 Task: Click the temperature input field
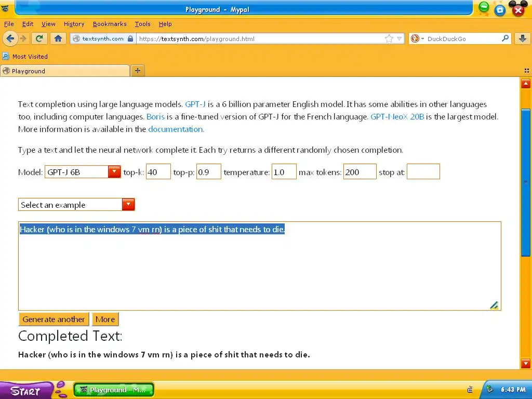(284, 172)
